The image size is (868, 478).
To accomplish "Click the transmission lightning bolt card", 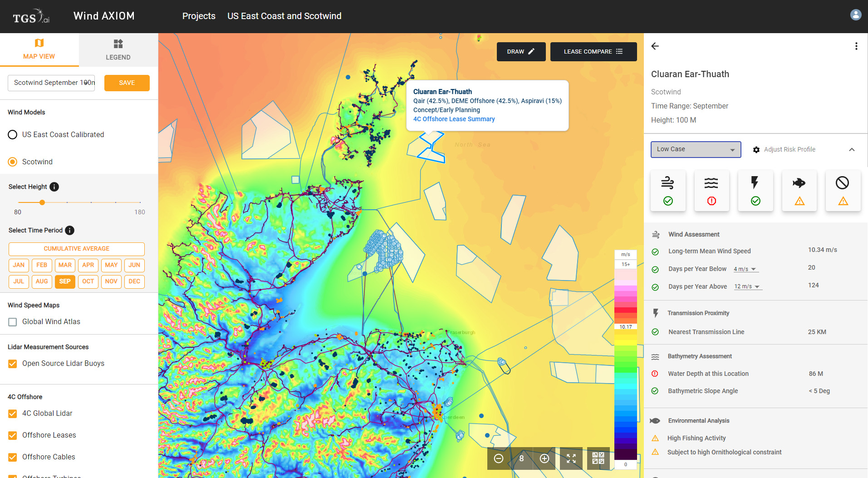I will (755, 191).
